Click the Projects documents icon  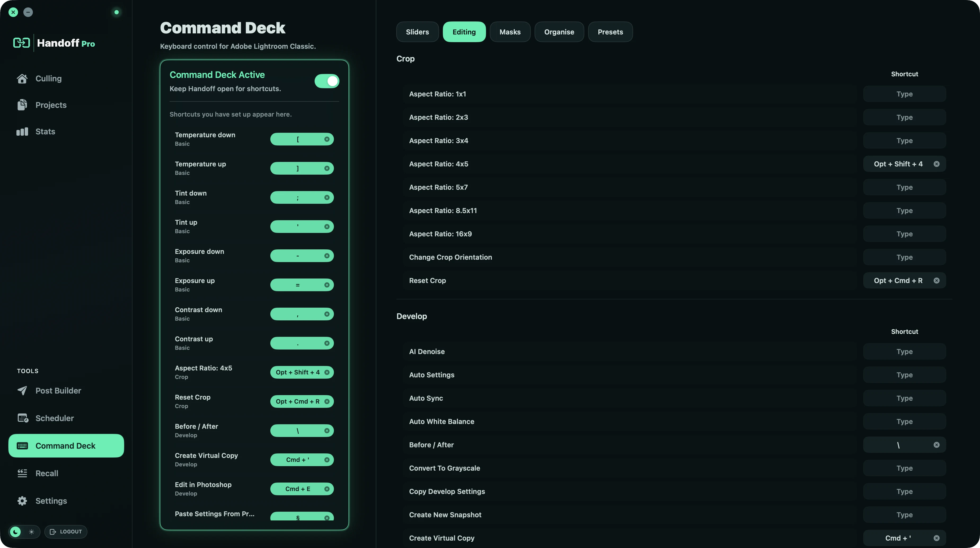pyautogui.click(x=22, y=105)
